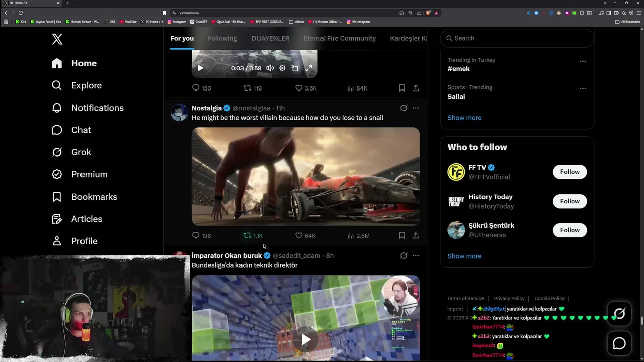Image resolution: width=644 pixels, height=362 pixels.
Task: Bookmark the post with 84K views
Action: pyautogui.click(x=402, y=88)
